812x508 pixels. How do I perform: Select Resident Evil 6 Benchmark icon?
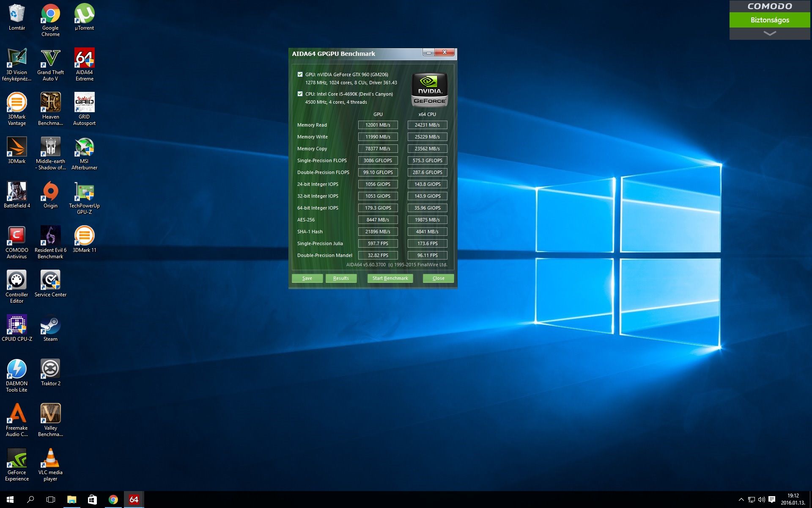[x=51, y=242]
